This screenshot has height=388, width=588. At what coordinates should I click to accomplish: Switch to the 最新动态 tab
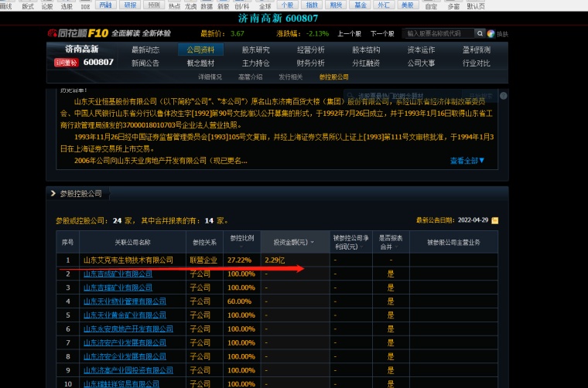pos(145,49)
